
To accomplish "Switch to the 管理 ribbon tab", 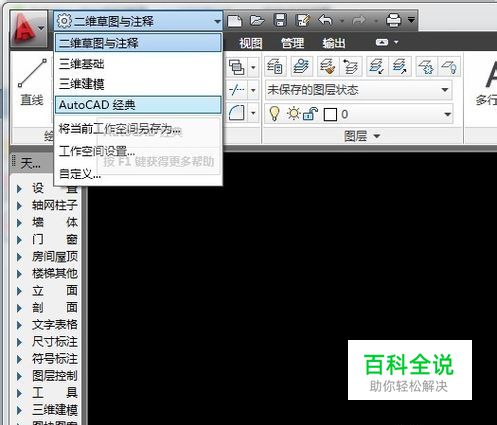I will 292,43.
